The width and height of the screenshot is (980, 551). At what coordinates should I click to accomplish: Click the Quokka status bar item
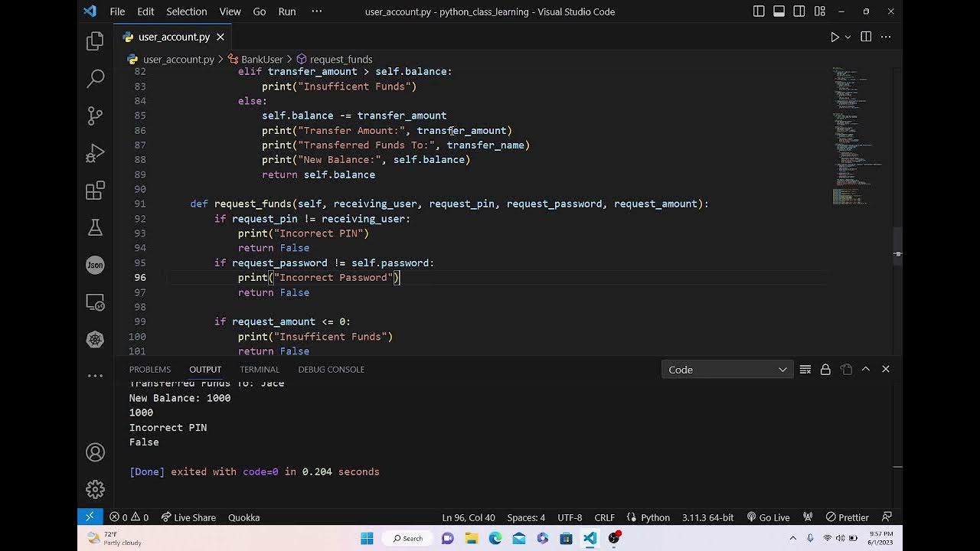tap(243, 517)
